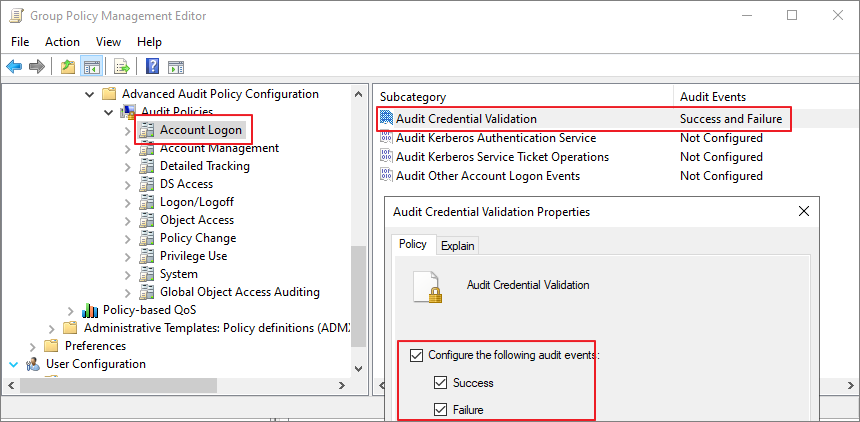This screenshot has width=860, height=422.
Task: Collapse the Audit Policies node
Action: [x=108, y=112]
